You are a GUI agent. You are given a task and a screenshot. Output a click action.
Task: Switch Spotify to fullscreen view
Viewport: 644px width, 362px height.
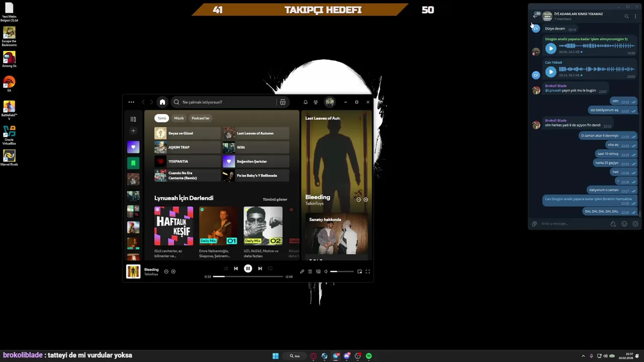(368, 271)
